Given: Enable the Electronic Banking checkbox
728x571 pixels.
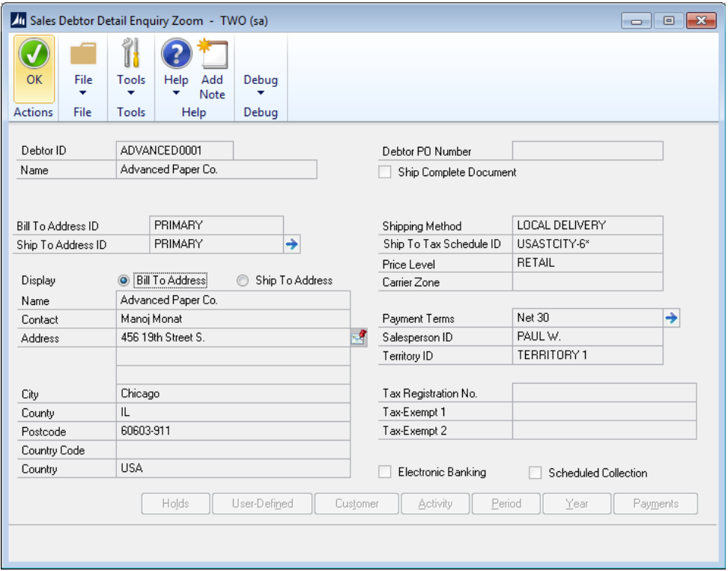Looking at the screenshot, I should (385, 472).
